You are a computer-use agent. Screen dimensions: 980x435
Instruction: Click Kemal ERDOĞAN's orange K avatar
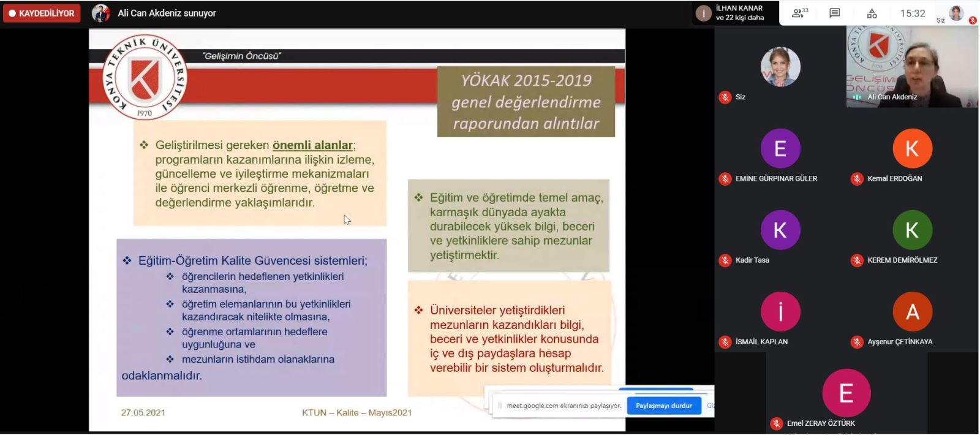(x=911, y=148)
